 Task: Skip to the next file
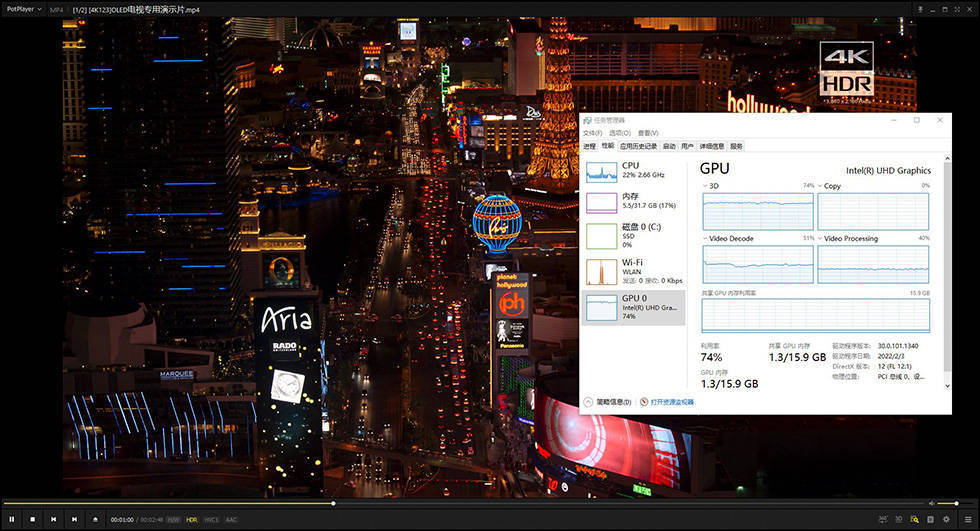(x=74, y=519)
